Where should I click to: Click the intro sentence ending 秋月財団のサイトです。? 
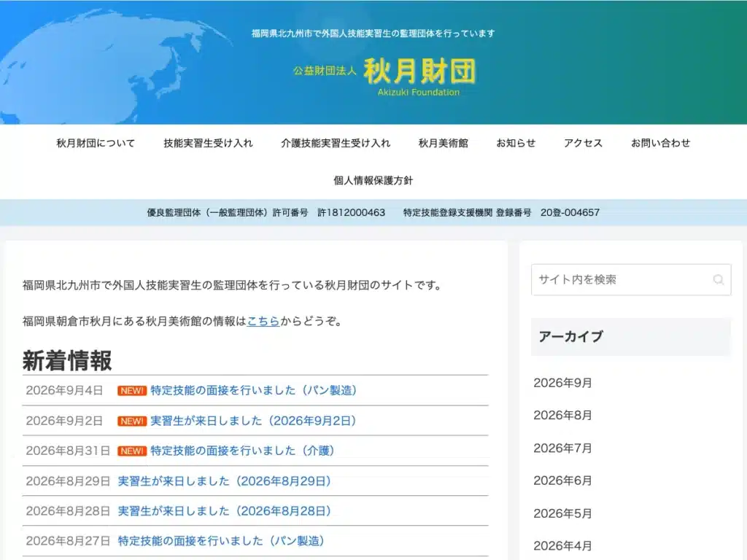234,285
